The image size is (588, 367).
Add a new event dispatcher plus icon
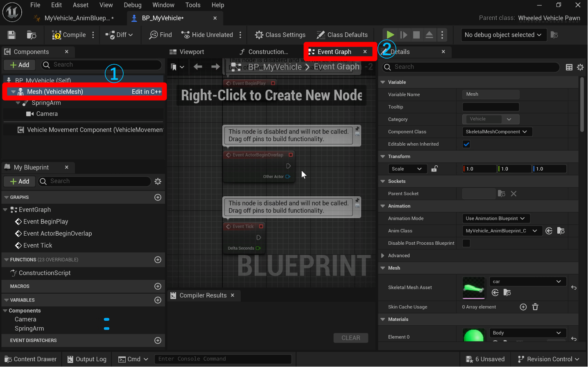tap(158, 340)
